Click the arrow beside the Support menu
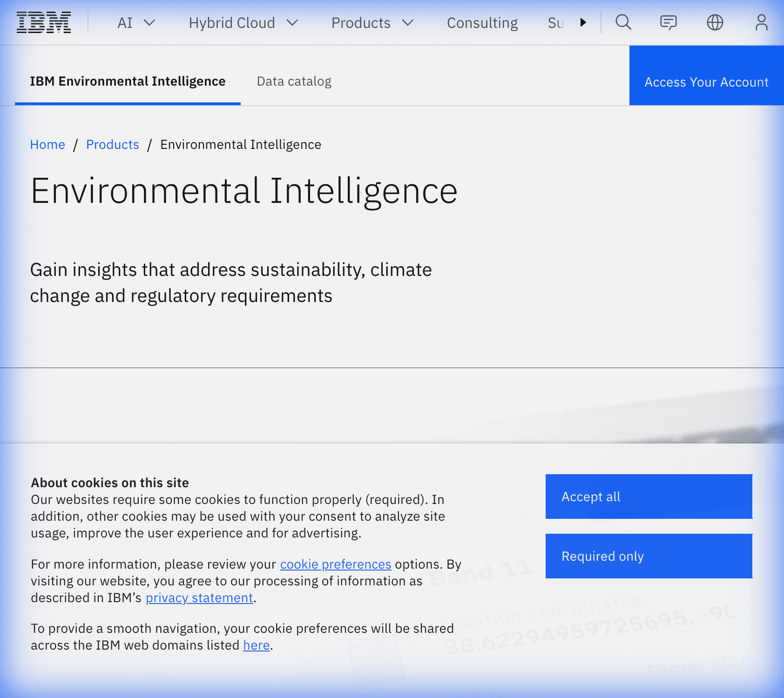 (x=583, y=22)
